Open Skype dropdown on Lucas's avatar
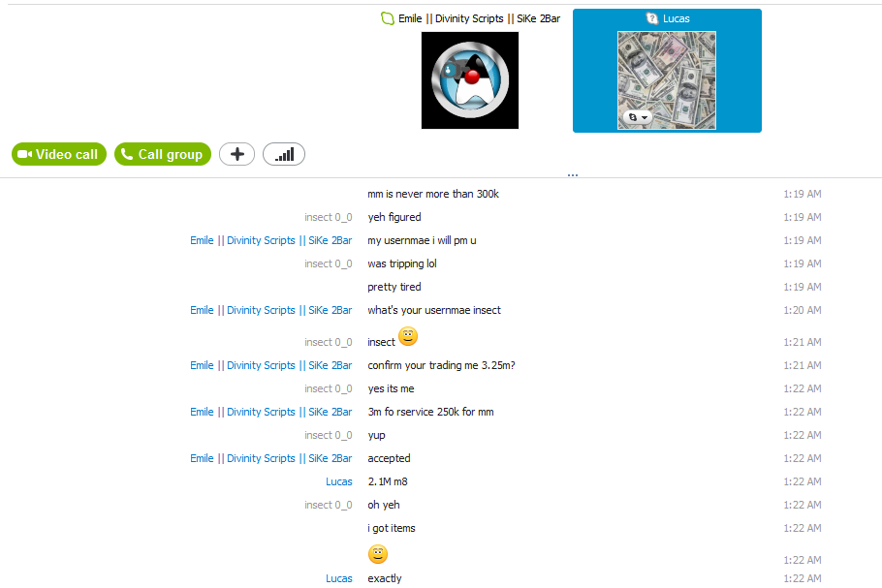This screenshot has height=588, width=882. [638, 117]
